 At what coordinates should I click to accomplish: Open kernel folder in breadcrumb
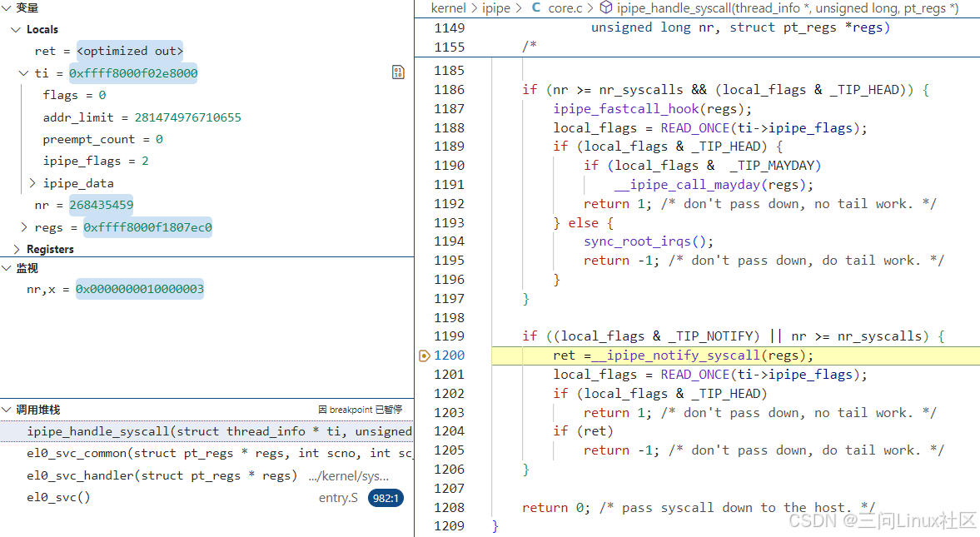click(448, 8)
